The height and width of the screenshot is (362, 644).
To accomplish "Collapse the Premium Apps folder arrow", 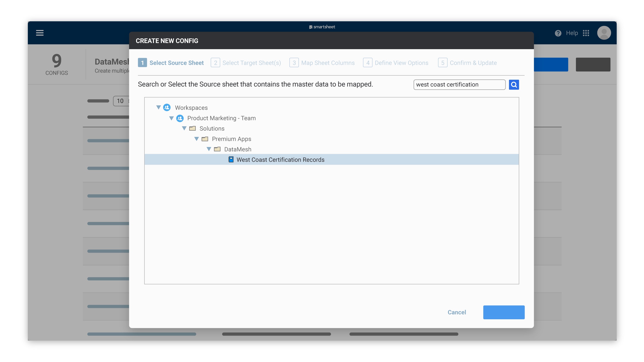I will [196, 139].
